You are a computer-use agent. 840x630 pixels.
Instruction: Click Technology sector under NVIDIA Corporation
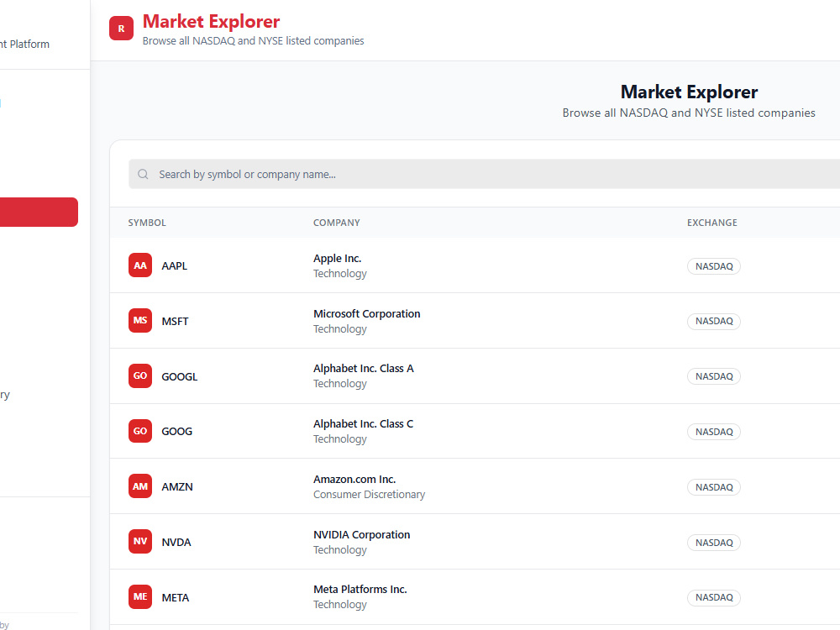point(340,550)
